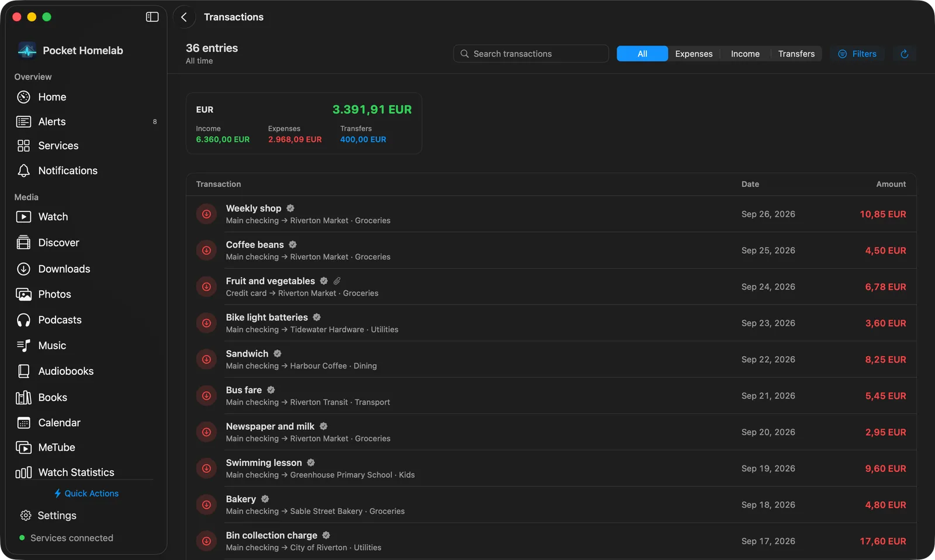Screen dimensions: 935x560
Task: Open the Bus fare transaction
Action: pyautogui.click(x=551, y=396)
